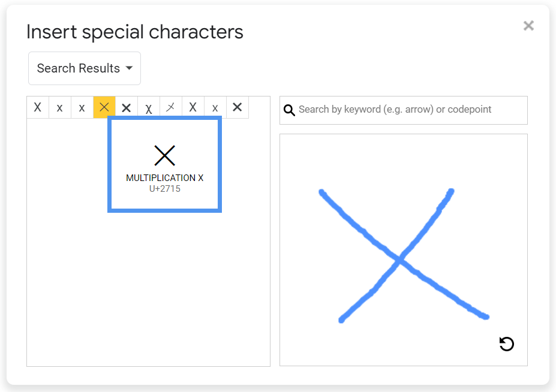This screenshot has height=392, width=556.
Task: Pick the second character in results row
Action: (x=60, y=108)
